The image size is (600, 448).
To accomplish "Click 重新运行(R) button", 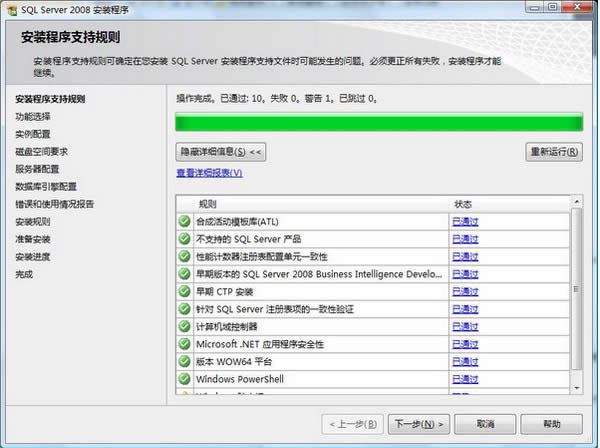I will (x=554, y=152).
